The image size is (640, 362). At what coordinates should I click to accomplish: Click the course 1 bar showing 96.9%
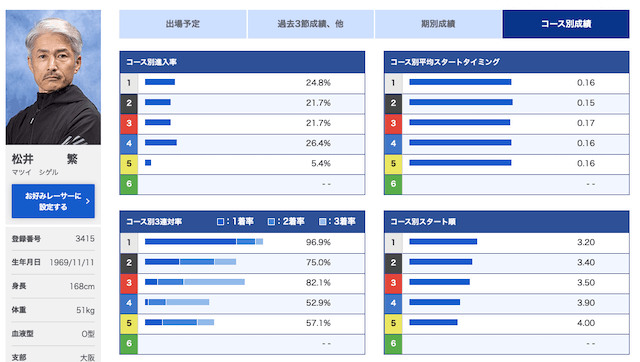[204, 242]
